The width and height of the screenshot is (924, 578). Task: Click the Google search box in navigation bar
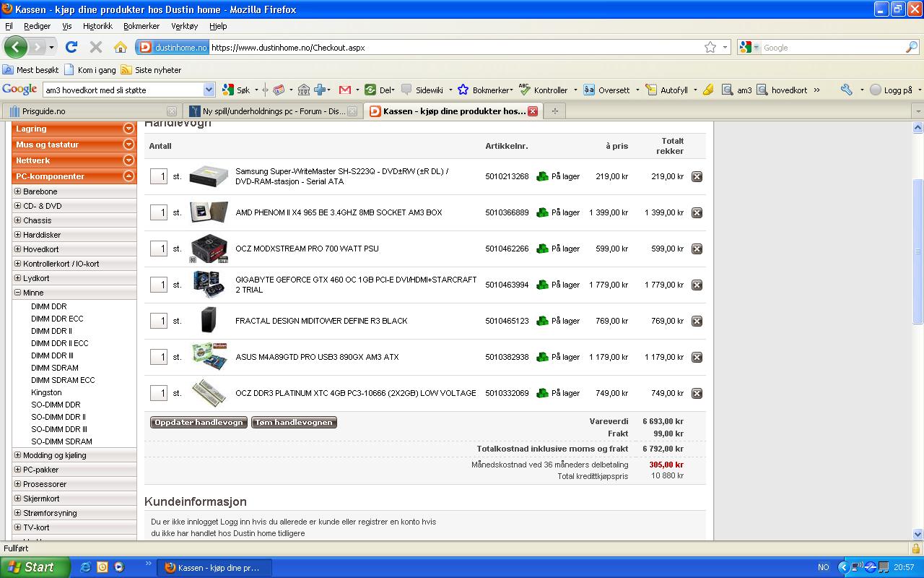[x=832, y=48]
